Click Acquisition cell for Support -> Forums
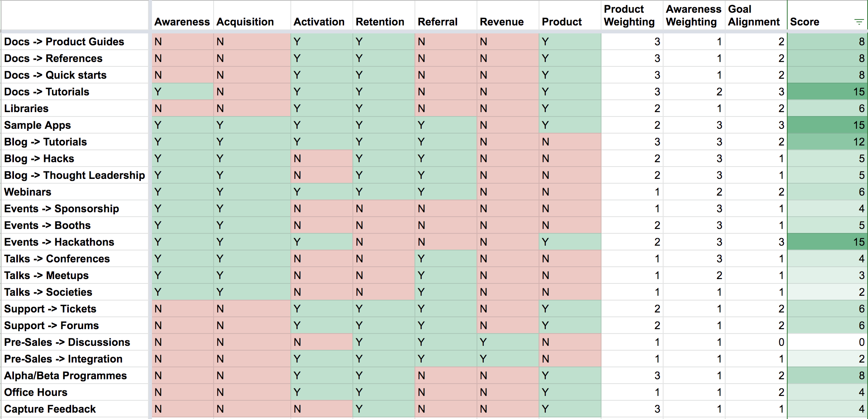868x419 pixels. pos(252,326)
